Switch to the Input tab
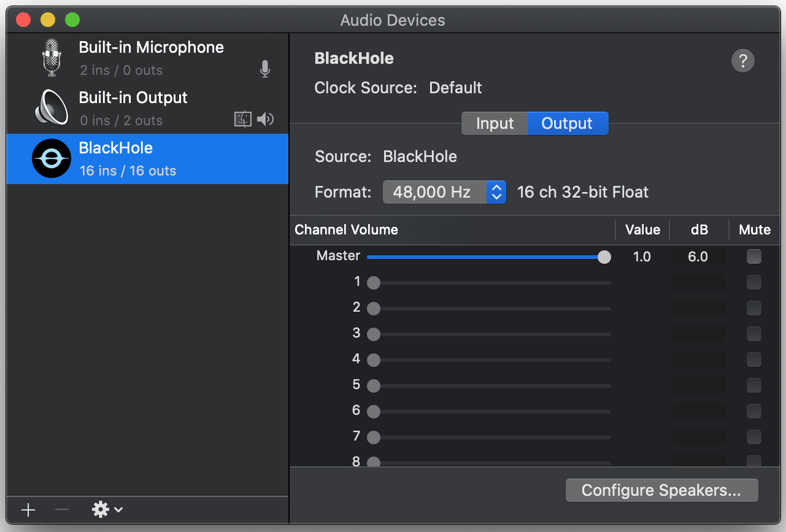786x532 pixels. coord(495,123)
